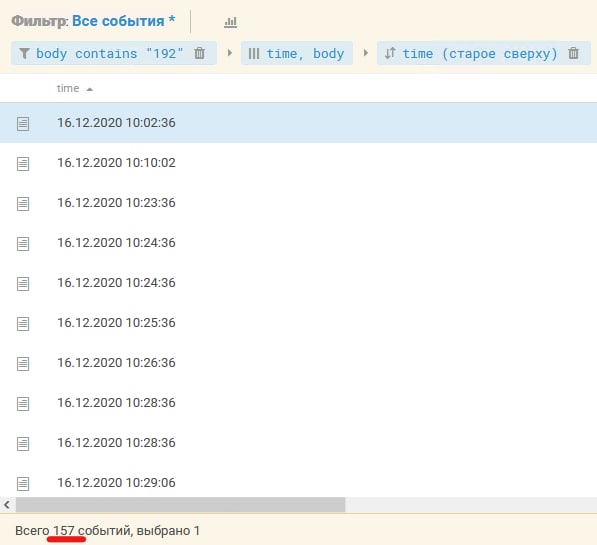Click the funnel filter icon
This screenshot has width=597, height=545.
24,53
